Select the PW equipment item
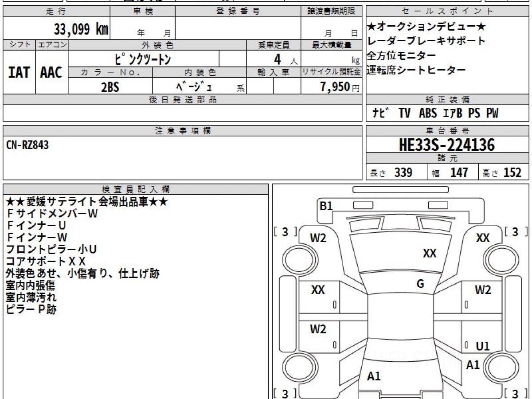The width and height of the screenshot is (532, 399). click(492, 113)
